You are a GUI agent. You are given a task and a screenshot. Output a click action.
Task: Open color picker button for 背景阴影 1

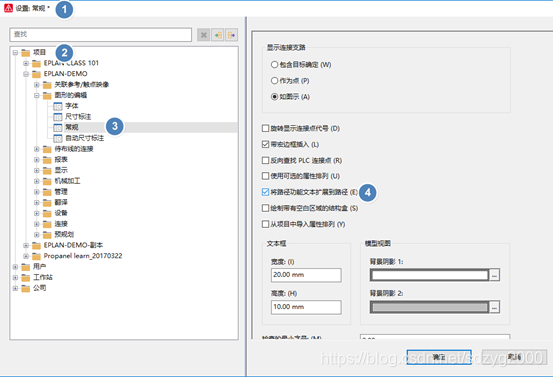[x=494, y=275]
